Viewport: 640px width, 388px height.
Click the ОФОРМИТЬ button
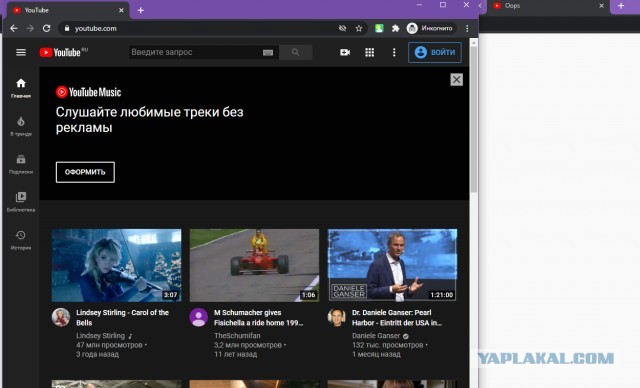(85, 172)
